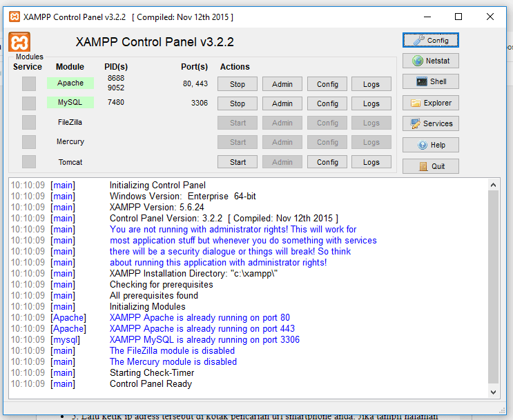The image size is (513, 420).
Task: Open MySQL Admin page
Action: pyautogui.click(x=282, y=103)
